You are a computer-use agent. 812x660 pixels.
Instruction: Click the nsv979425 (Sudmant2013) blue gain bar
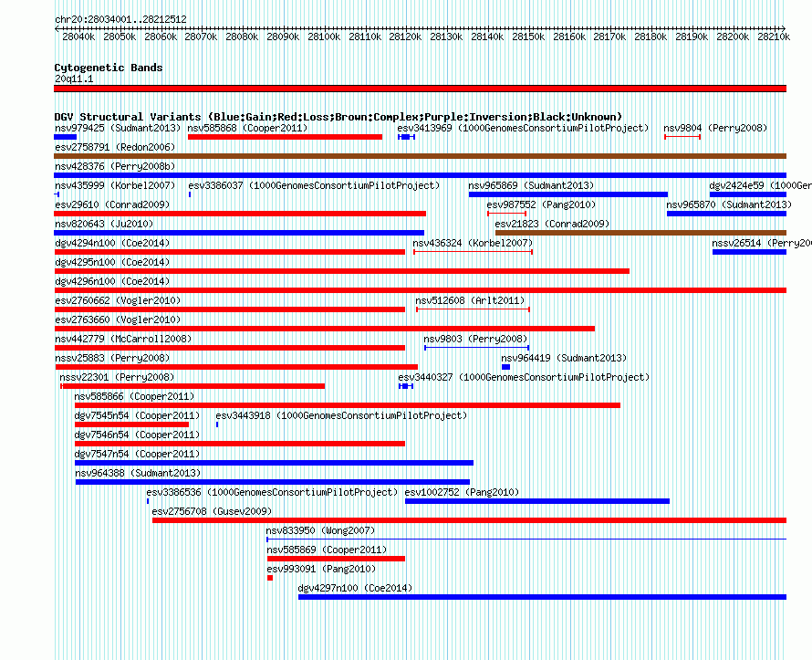66,137
